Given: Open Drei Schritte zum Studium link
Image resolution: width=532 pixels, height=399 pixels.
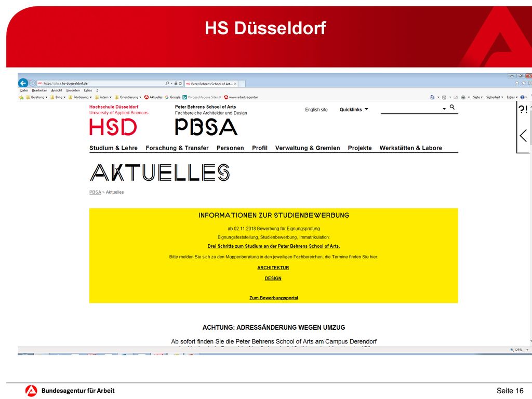Looking at the screenshot, I should [274, 246].
